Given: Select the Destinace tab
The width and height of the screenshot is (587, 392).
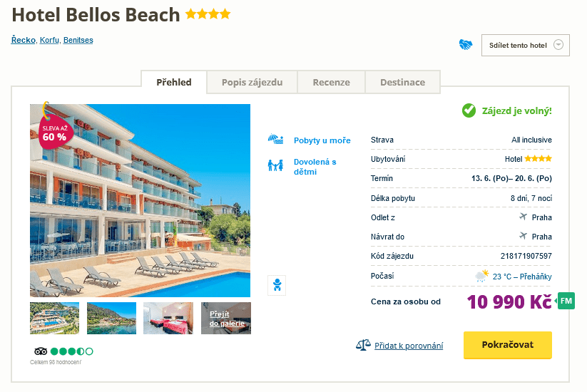Looking at the screenshot, I should (402, 82).
